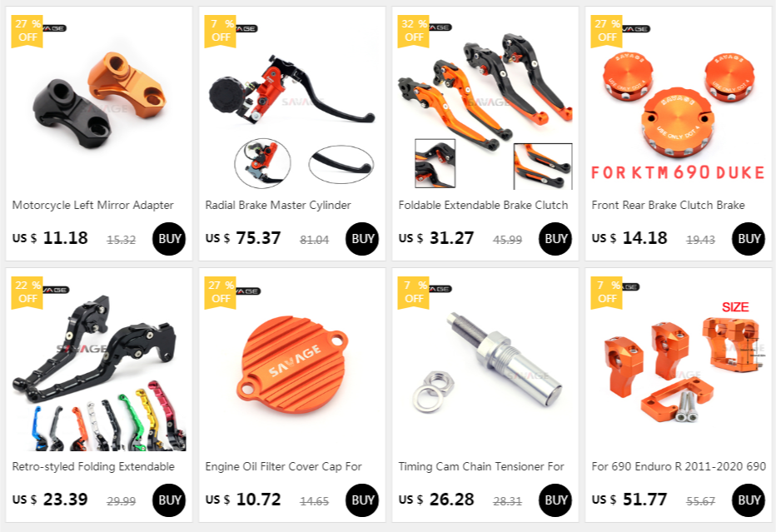Click BUY for Retro-styled Folding Extendable levers
This screenshot has height=532, width=776.
(169, 500)
